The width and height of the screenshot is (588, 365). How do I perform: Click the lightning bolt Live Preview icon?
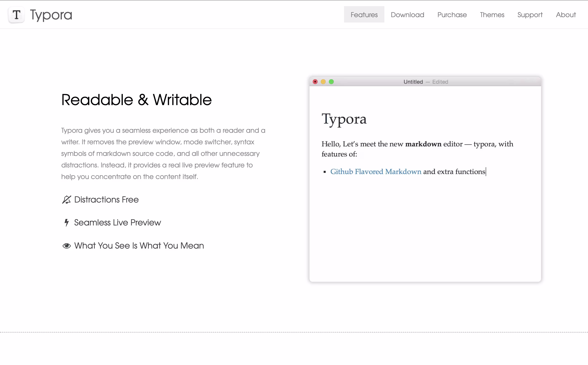(66, 223)
